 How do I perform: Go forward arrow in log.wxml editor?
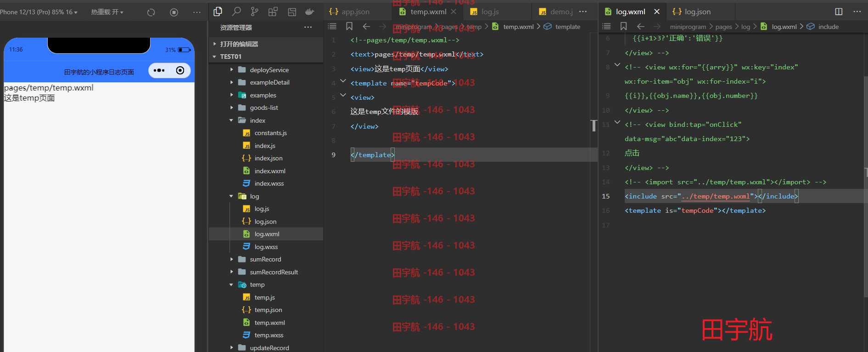pos(657,27)
